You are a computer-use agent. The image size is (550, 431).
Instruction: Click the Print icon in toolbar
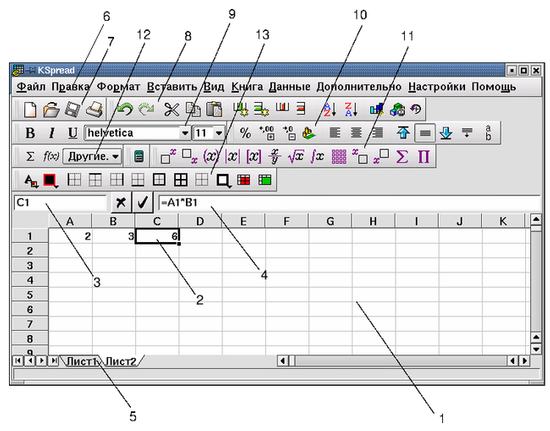coord(94,109)
